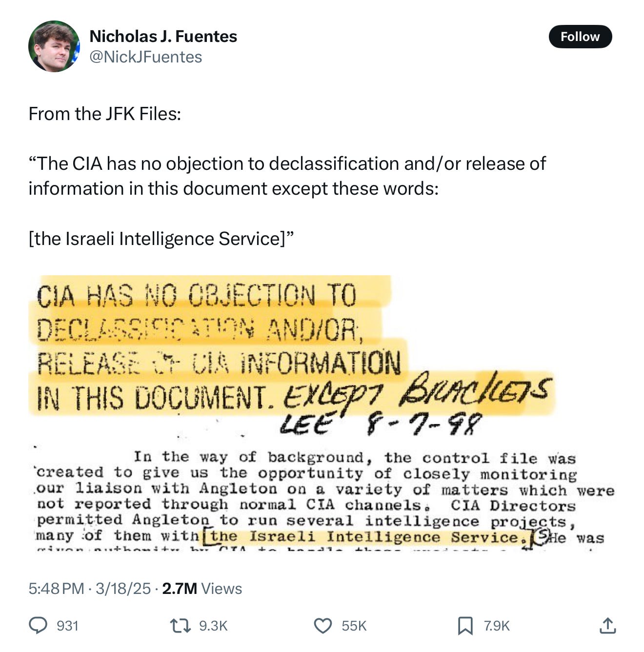The image size is (644, 652).
Task: Click the reply speech bubble icon
Action: (38, 625)
